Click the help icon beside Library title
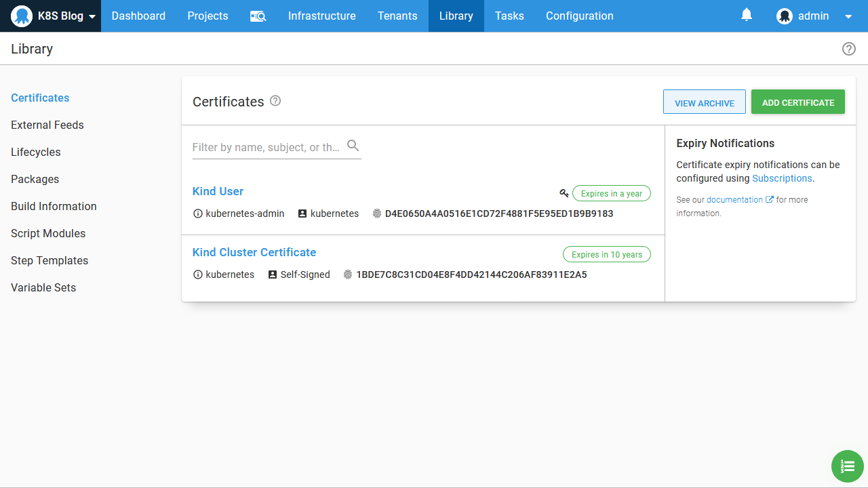 click(848, 49)
